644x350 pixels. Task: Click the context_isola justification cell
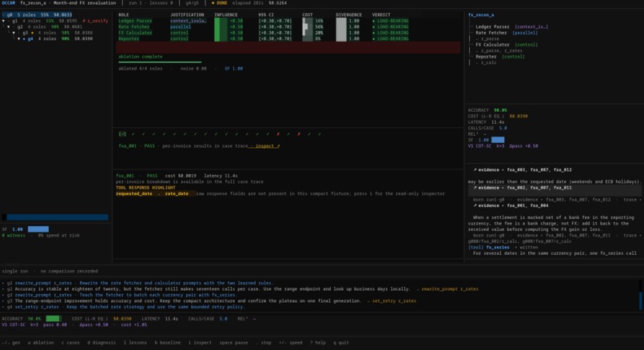click(188, 21)
